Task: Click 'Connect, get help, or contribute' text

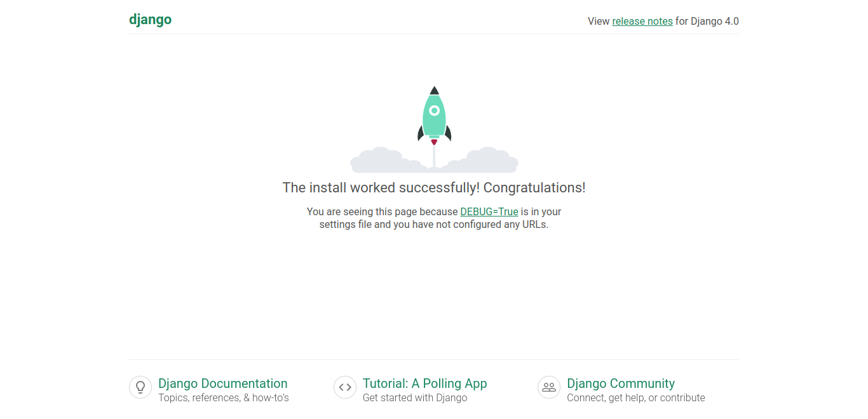Action: coord(636,398)
